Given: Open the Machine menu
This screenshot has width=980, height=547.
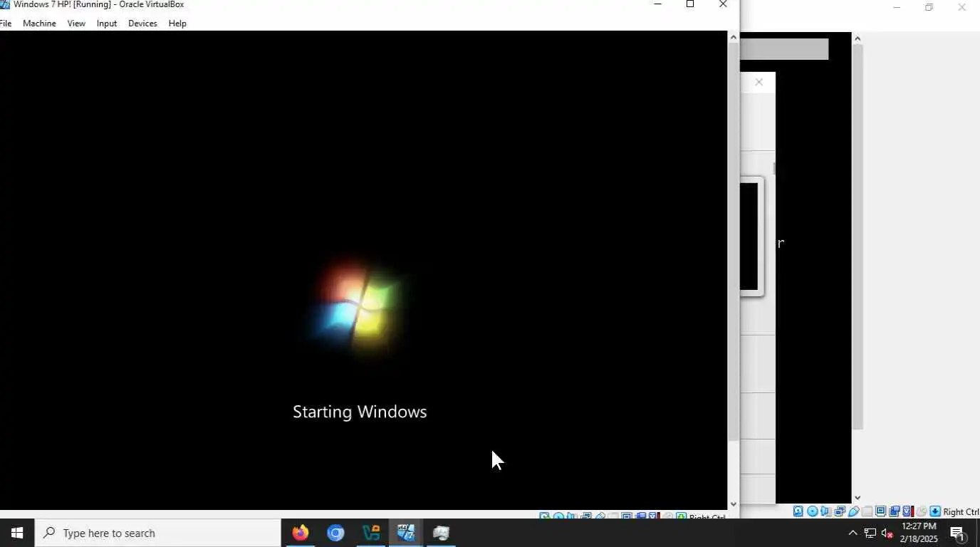Looking at the screenshot, I should [x=39, y=24].
